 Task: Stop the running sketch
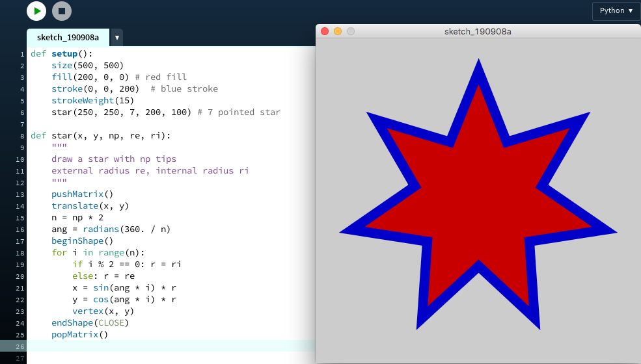point(62,10)
